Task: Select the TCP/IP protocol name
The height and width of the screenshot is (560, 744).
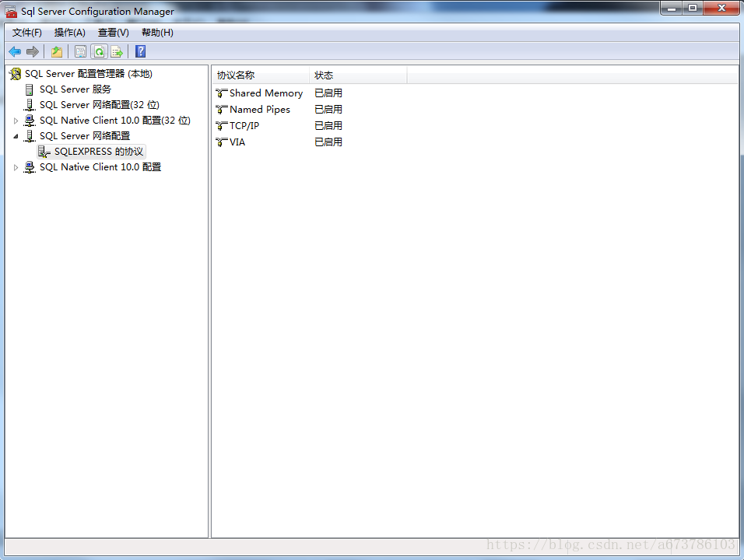Action: [x=244, y=126]
